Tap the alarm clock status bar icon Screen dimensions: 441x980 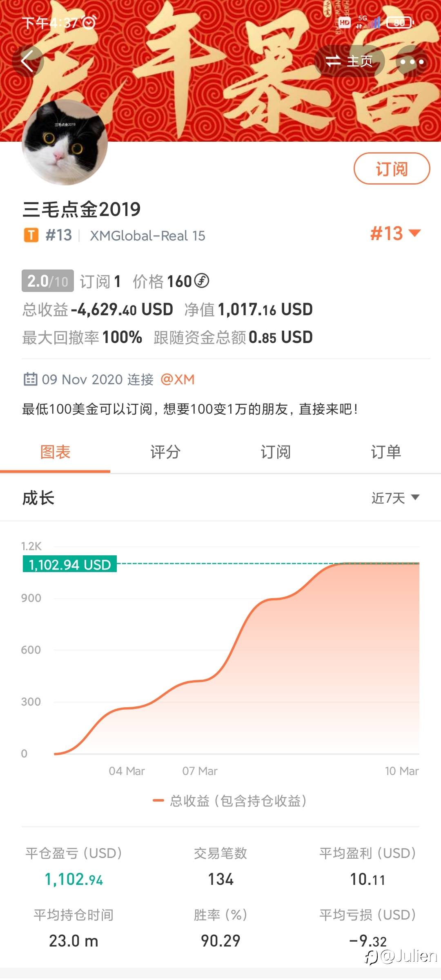point(89,22)
